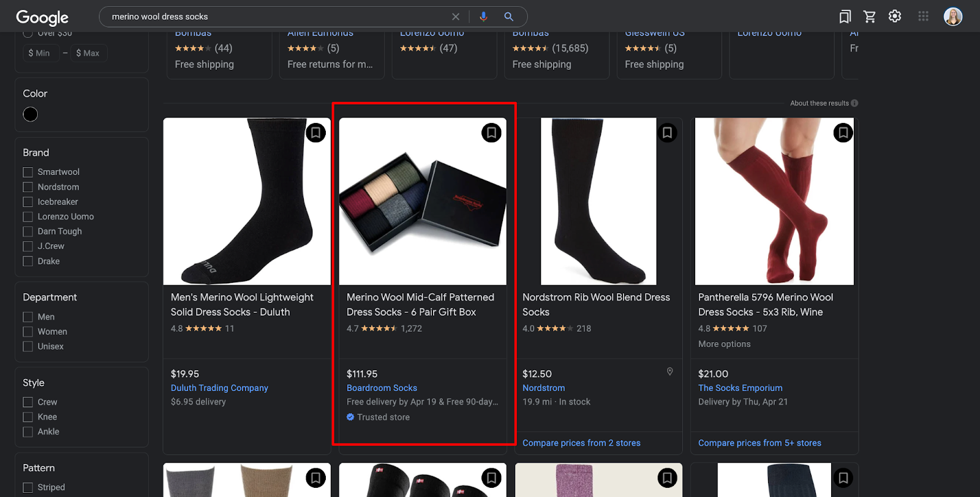Open the Boardroom Socks store link
The height and width of the screenshot is (497, 980).
tap(382, 388)
